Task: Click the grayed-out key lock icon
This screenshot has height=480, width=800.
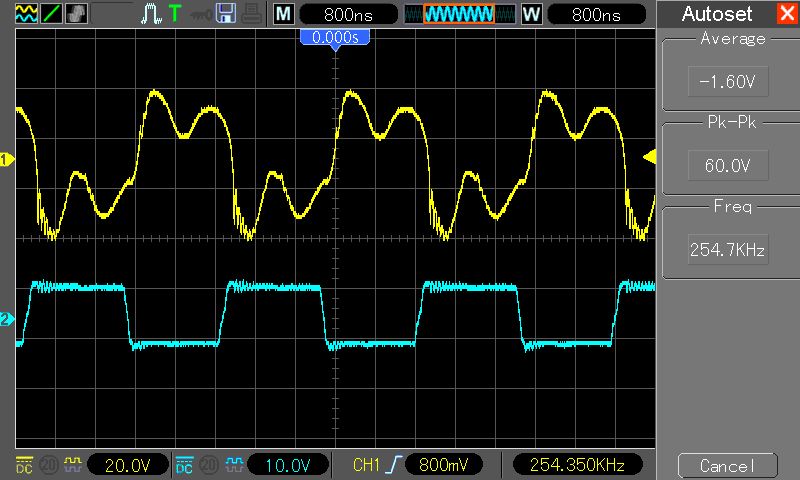Action: pos(201,15)
